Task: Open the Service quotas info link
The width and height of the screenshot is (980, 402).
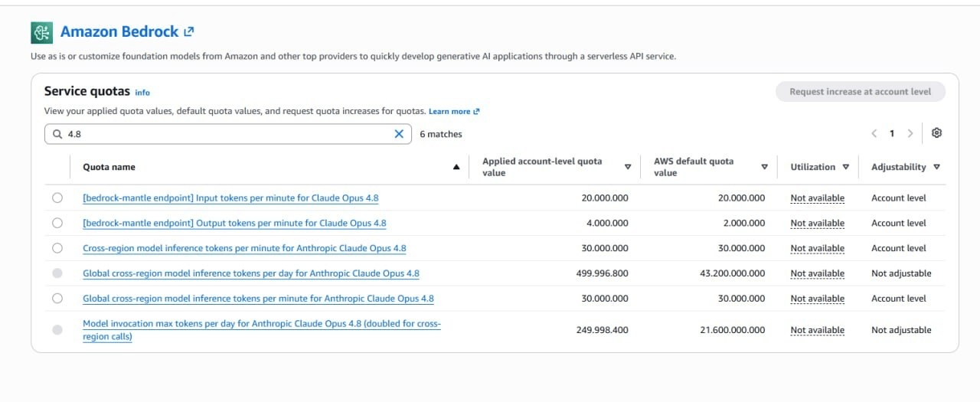Action: pyautogui.click(x=142, y=92)
